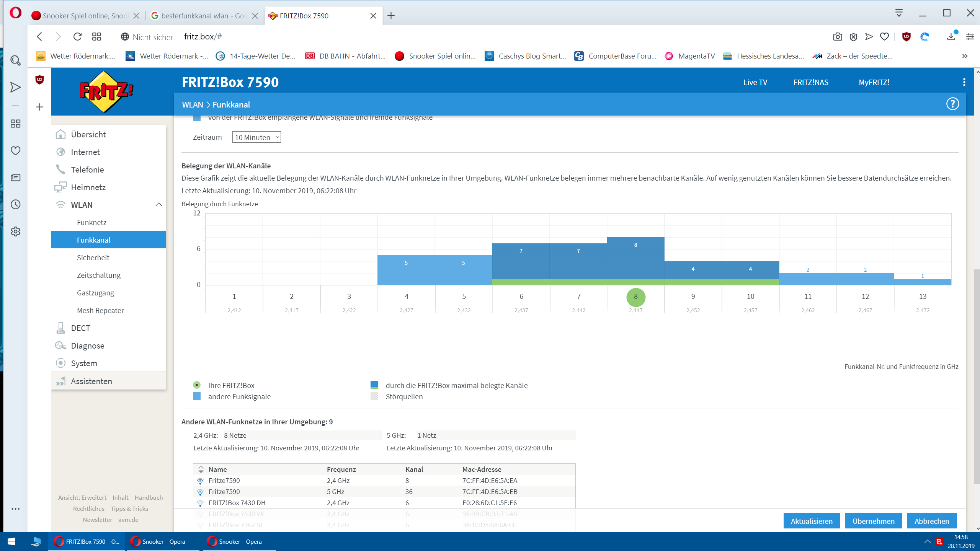
Task: Reload the page with refresh icon
Action: [x=77, y=37]
